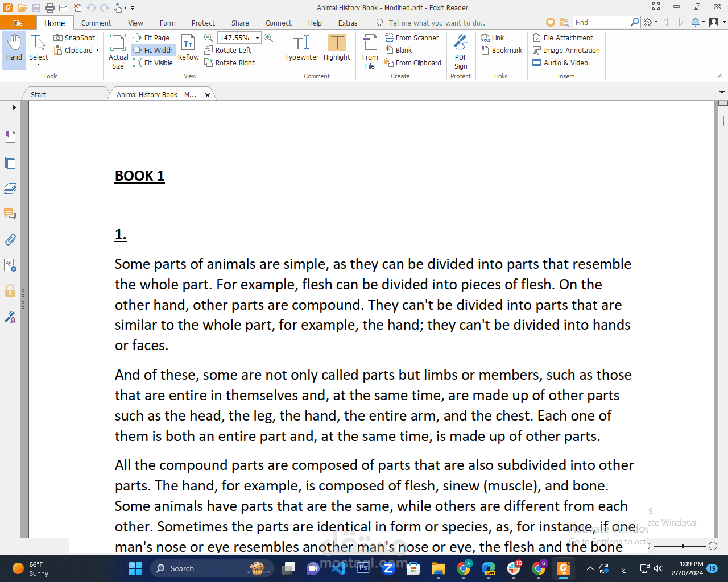Take a SnapShot of the page
The height and width of the screenshot is (582, 728).
point(75,38)
